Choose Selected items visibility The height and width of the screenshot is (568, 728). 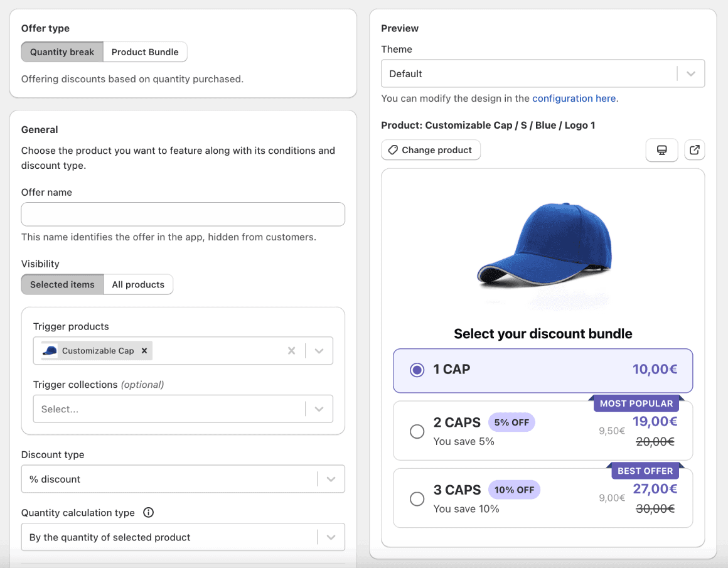(62, 284)
